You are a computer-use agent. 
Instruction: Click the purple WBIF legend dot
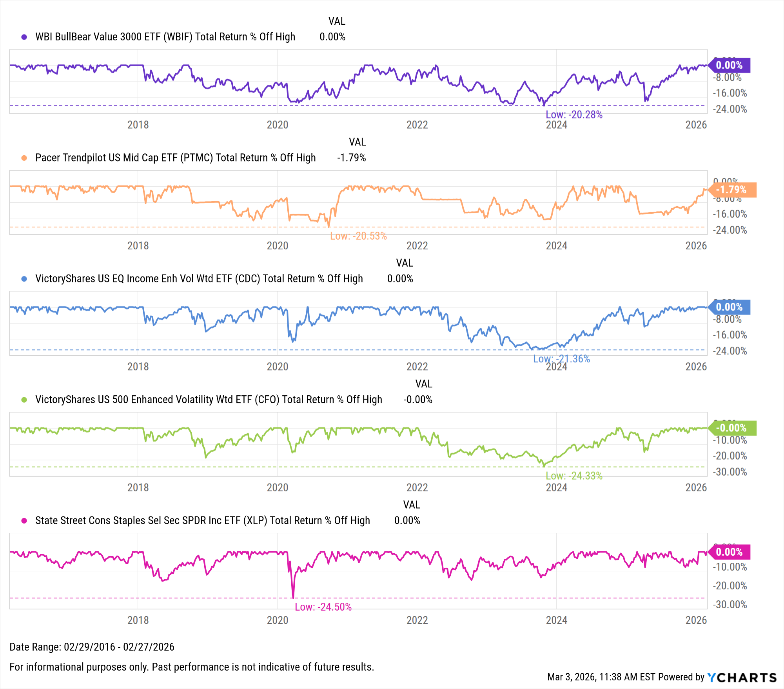click(x=24, y=37)
